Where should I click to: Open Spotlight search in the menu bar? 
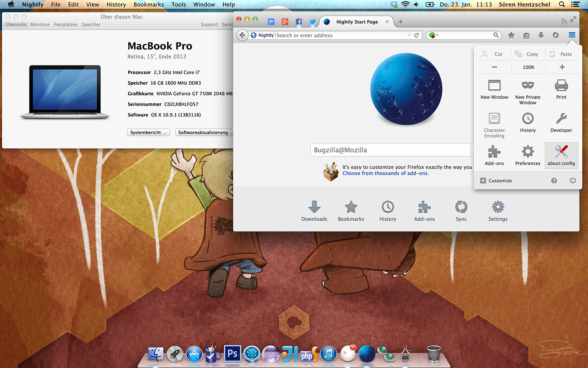[x=562, y=4]
